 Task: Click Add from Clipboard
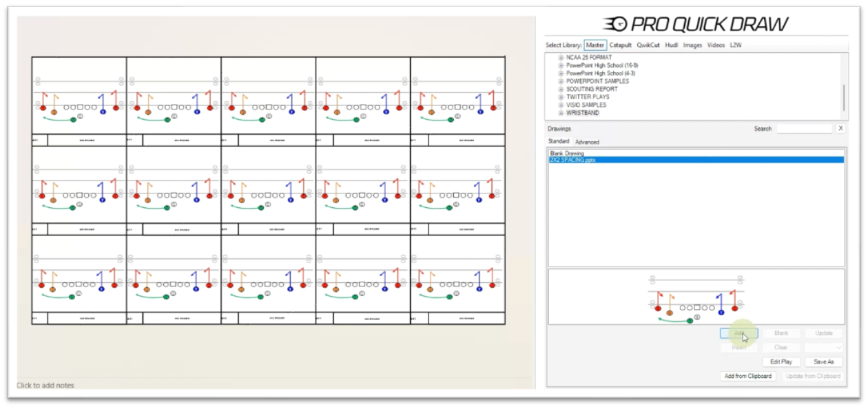(748, 376)
